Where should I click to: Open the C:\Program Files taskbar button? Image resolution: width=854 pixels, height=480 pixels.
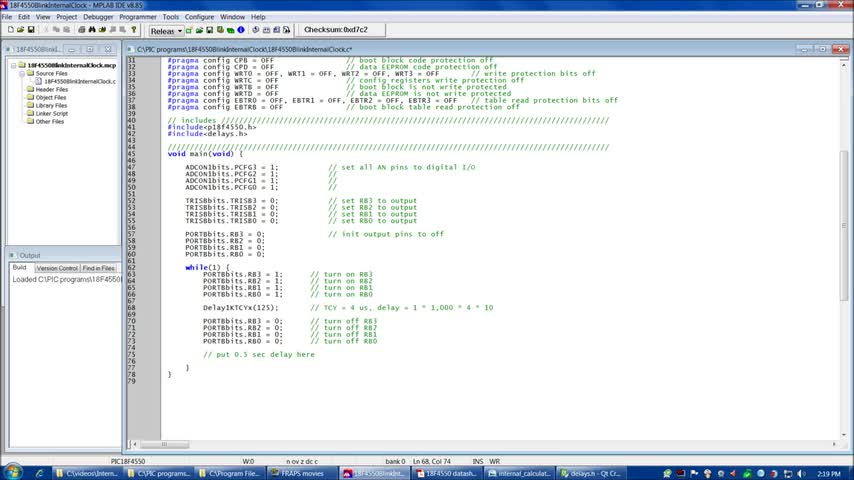point(231,473)
